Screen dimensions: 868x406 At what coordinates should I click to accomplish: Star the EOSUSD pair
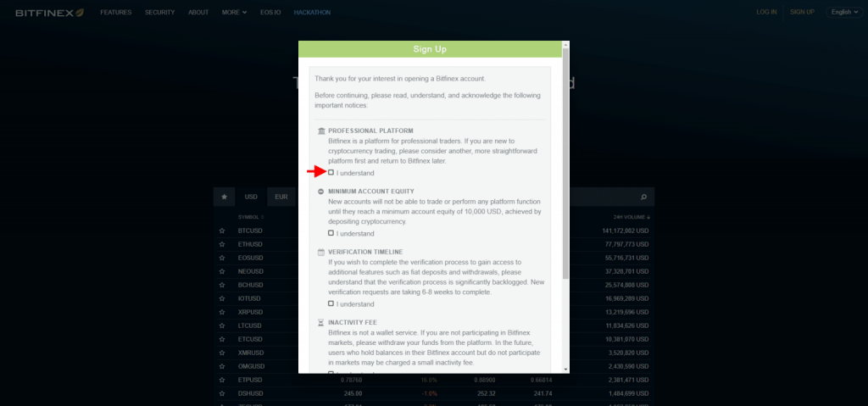222,258
